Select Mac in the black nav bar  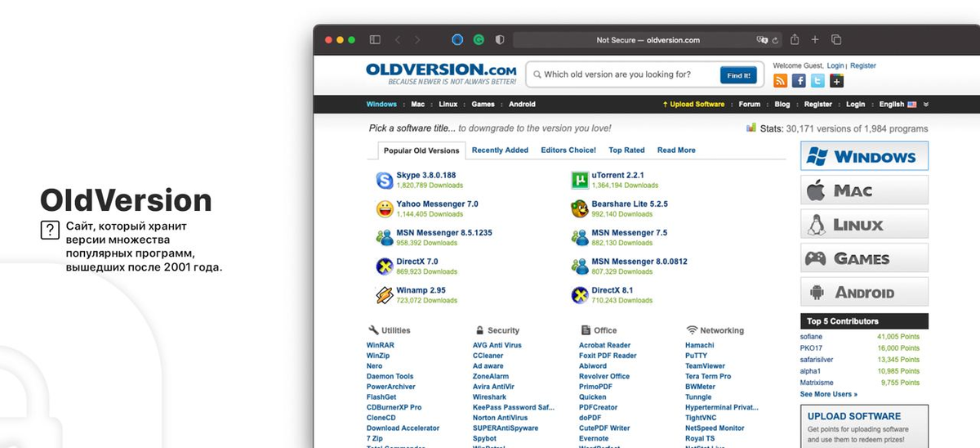(418, 105)
